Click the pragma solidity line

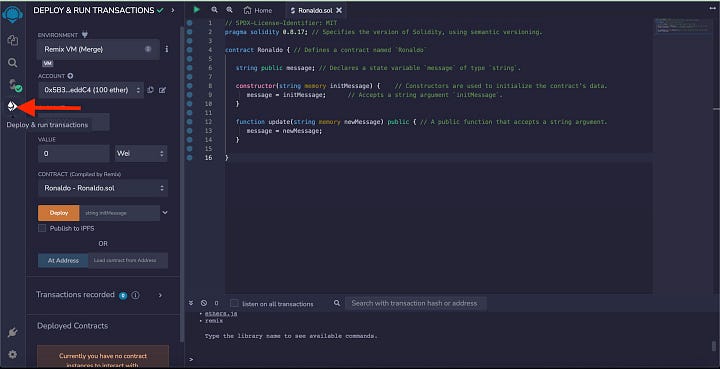[383, 32]
